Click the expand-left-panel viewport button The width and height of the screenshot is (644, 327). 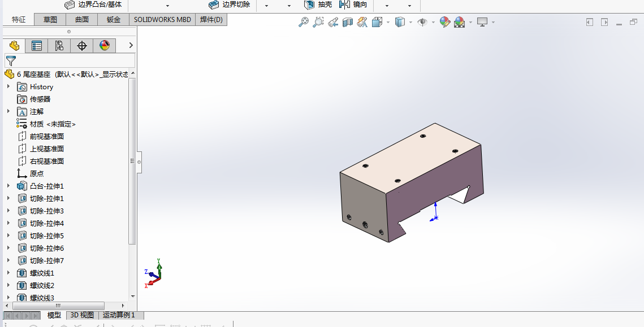tap(590, 22)
